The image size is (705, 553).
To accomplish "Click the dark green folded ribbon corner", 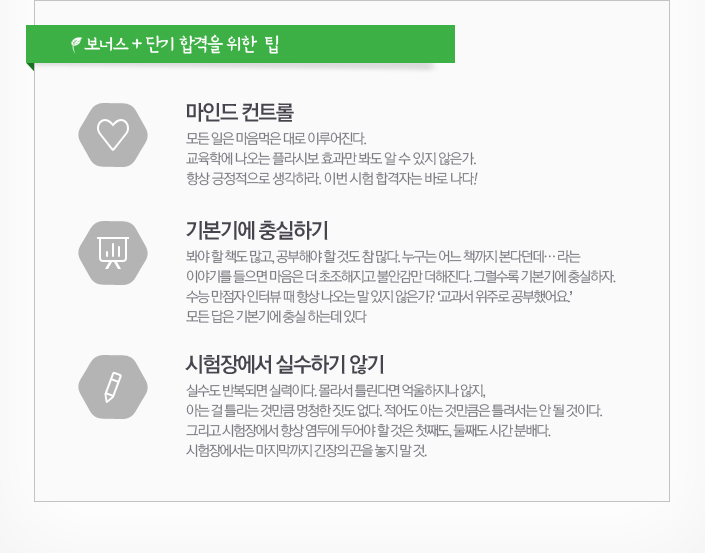I will coord(31,66).
